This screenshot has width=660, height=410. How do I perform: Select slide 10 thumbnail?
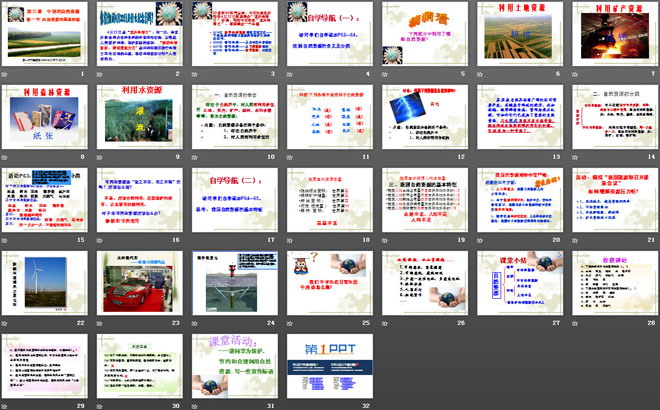click(x=235, y=117)
